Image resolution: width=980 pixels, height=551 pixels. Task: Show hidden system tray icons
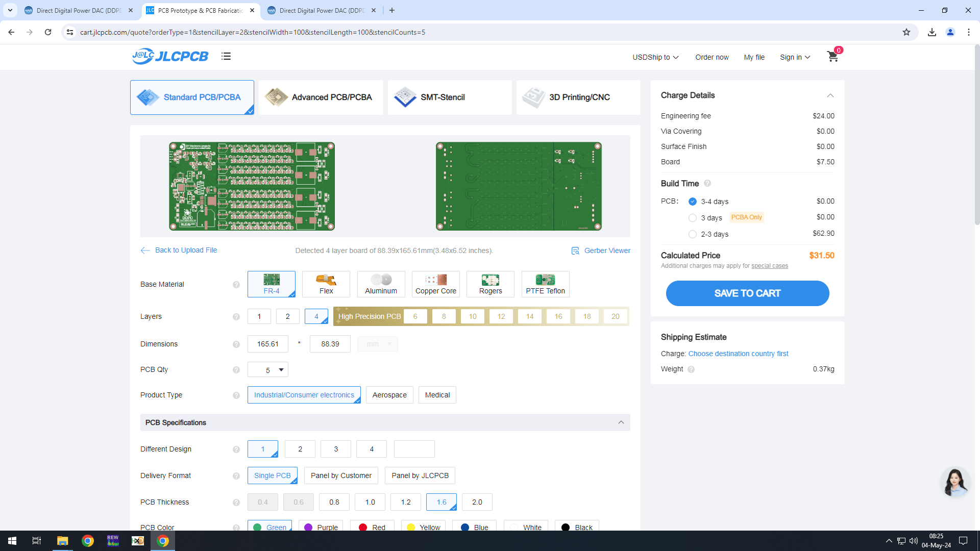[889, 541]
